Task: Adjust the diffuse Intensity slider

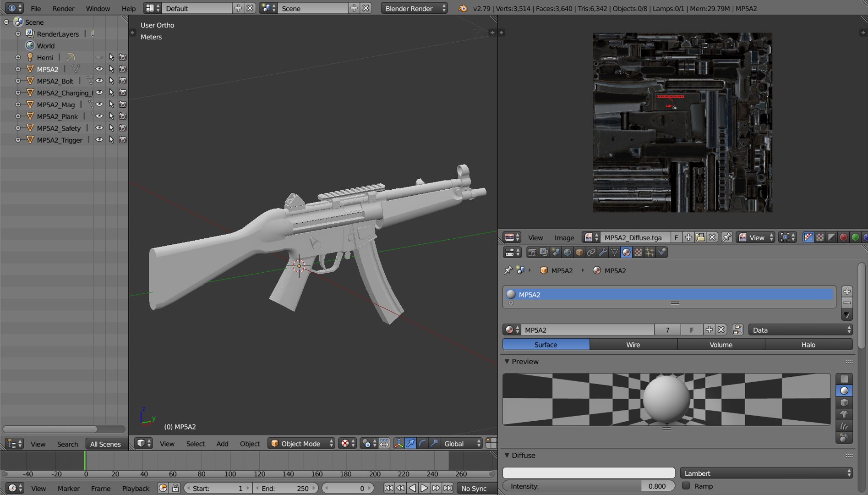Action: (x=589, y=486)
